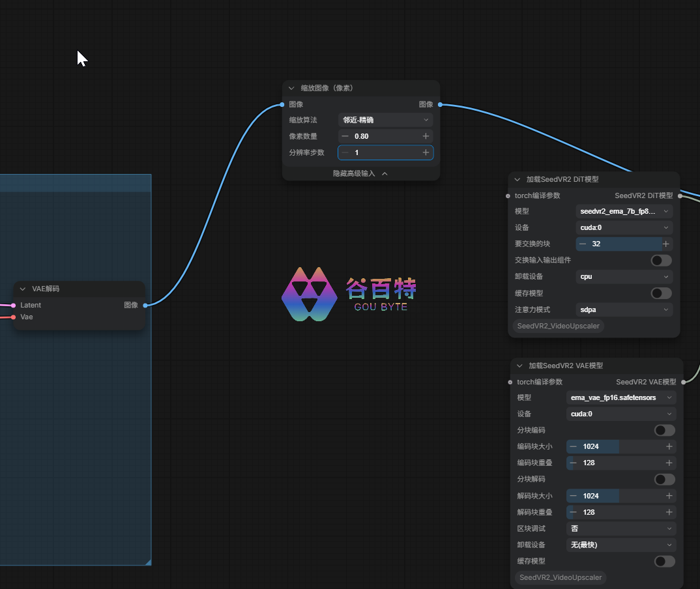Collapse the 加载SeedVR2 VAE模型 node
700x589 pixels.
click(519, 366)
